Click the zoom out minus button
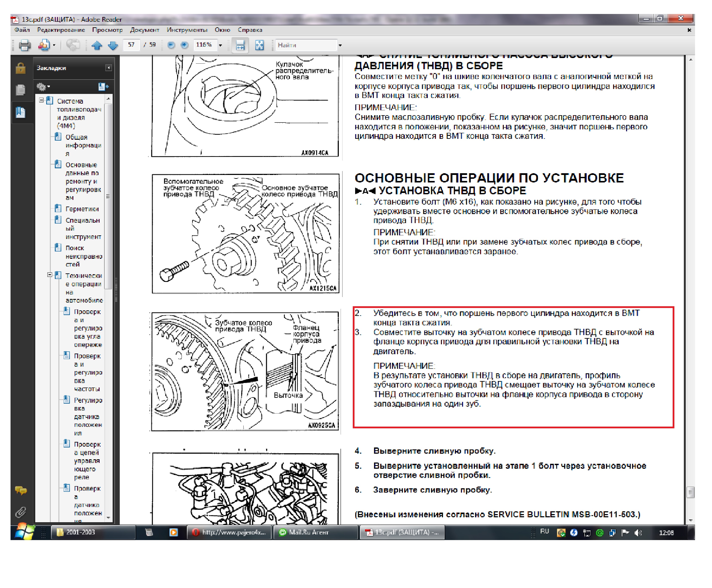Viewport: 712px width, 588px height. [171, 45]
